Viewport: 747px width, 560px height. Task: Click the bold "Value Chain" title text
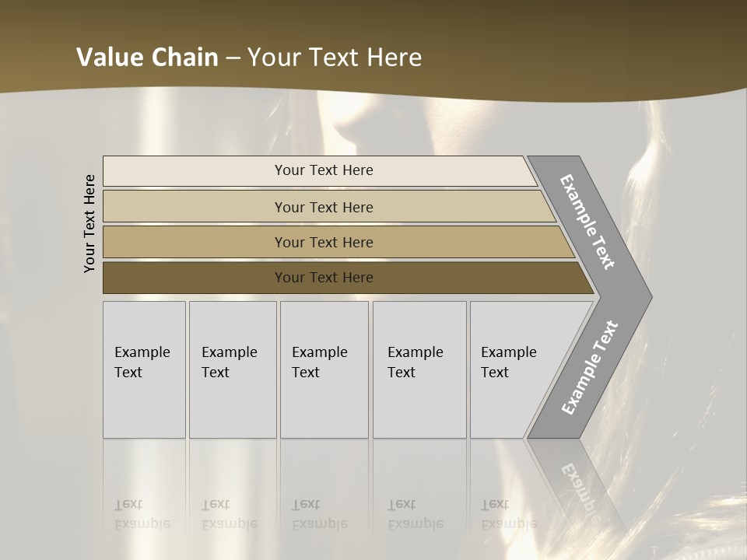click(x=147, y=58)
